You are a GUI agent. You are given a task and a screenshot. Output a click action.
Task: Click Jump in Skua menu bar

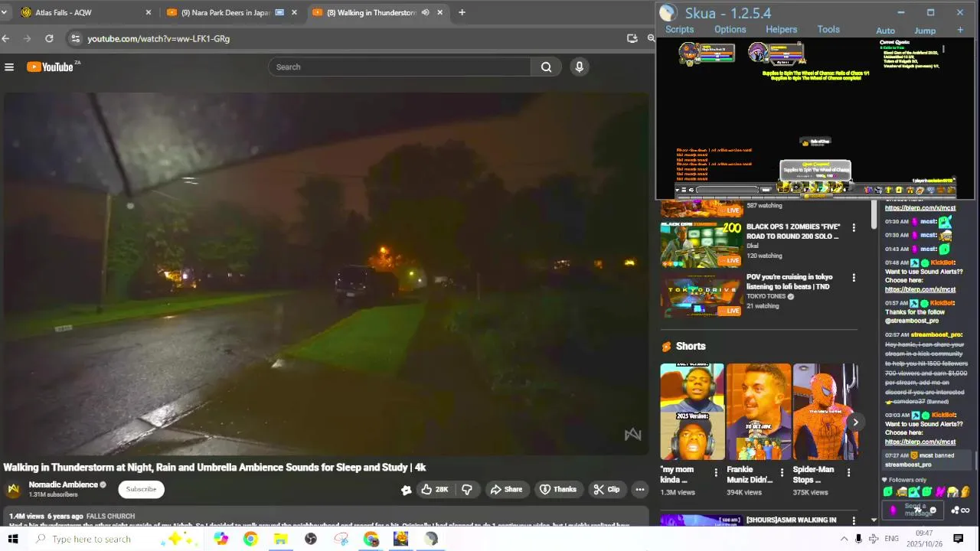925,31
